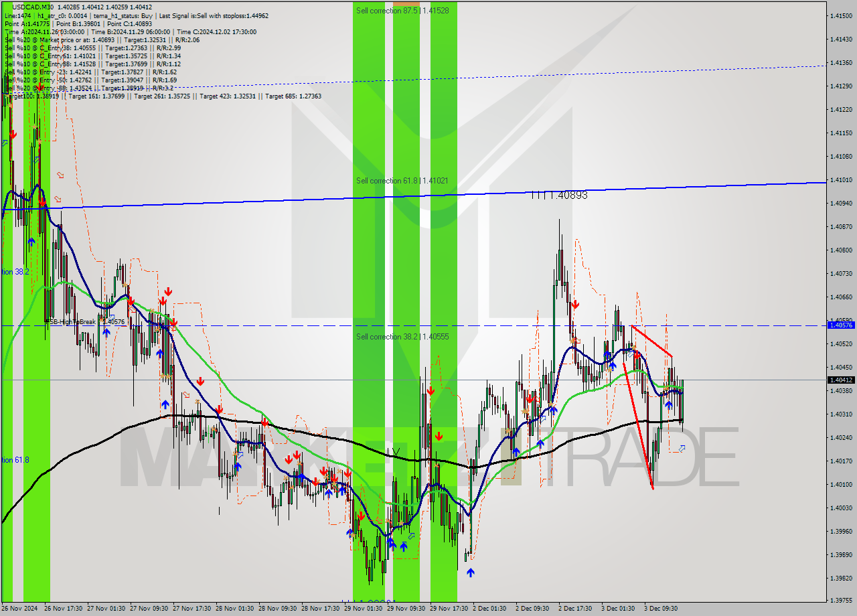Click the 'Sell correction 61.8 | 1.41021' label
This screenshot has height=616, width=857.
point(402,181)
